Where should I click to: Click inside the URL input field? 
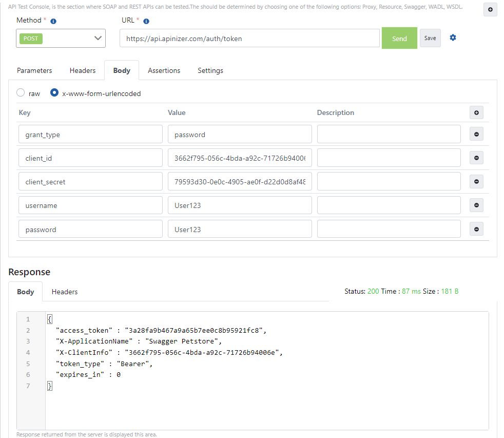(249, 38)
